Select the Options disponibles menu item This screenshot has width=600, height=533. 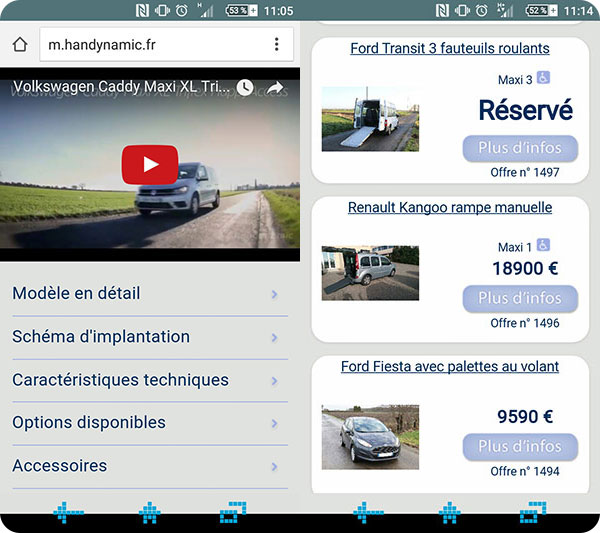pos(145,423)
